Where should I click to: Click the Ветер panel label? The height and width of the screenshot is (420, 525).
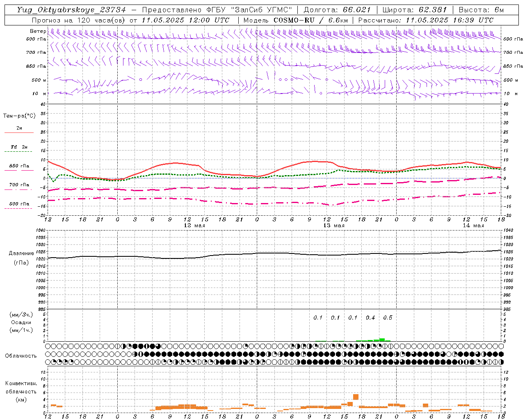(38, 31)
